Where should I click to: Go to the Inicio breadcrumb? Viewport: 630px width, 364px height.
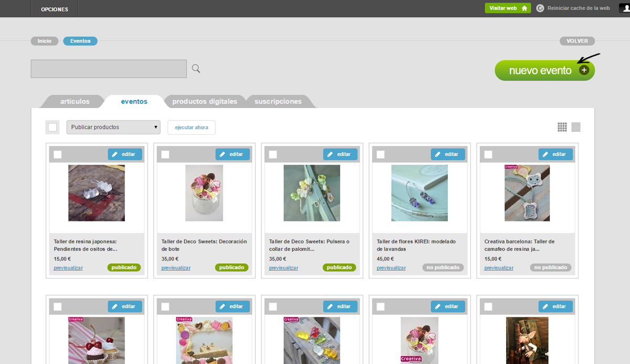(45, 41)
